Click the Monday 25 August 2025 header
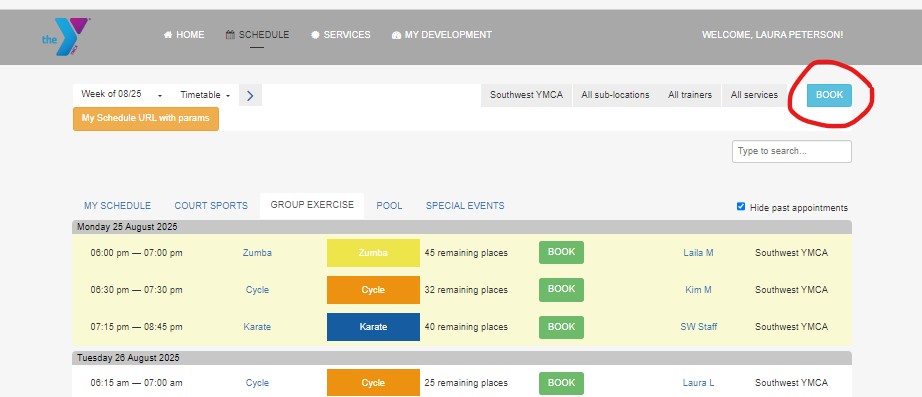 click(x=462, y=227)
